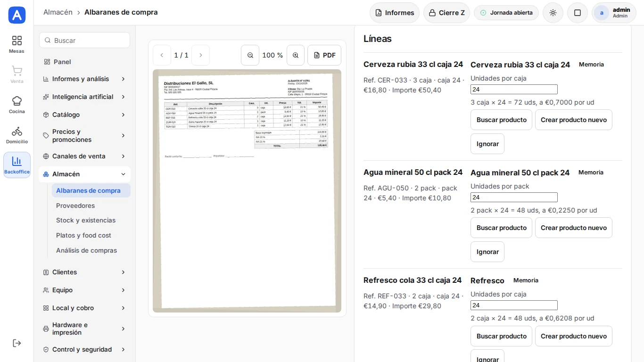This screenshot has width=644, height=362.
Task: Click the Jornada abierta status
Action: coord(506,13)
